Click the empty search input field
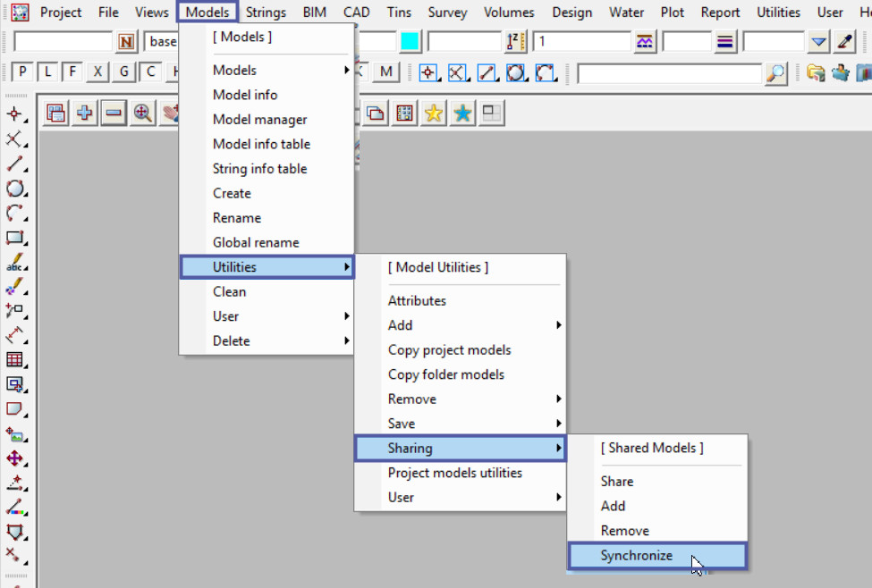 click(670, 73)
